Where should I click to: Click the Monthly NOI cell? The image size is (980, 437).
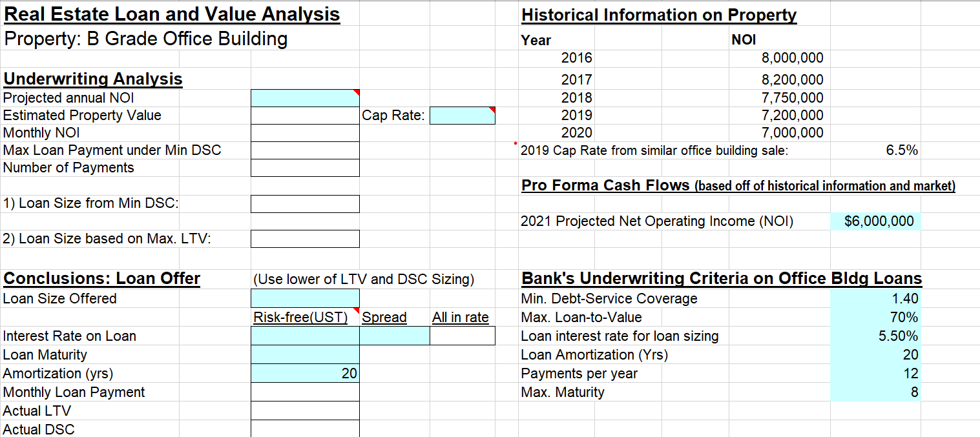click(304, 132)
